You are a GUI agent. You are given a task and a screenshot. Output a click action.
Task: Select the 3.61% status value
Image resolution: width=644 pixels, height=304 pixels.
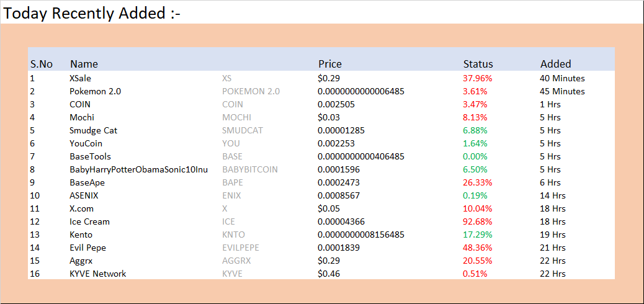[475, 91]
